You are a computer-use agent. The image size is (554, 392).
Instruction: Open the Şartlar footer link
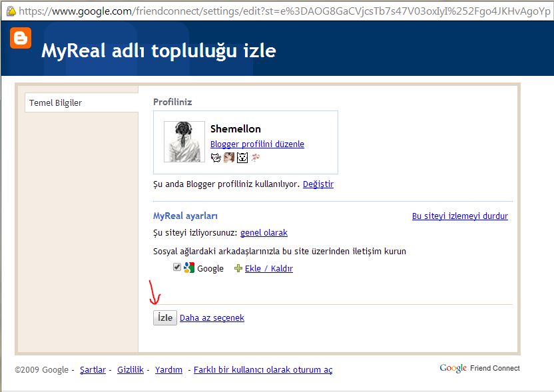93,370
